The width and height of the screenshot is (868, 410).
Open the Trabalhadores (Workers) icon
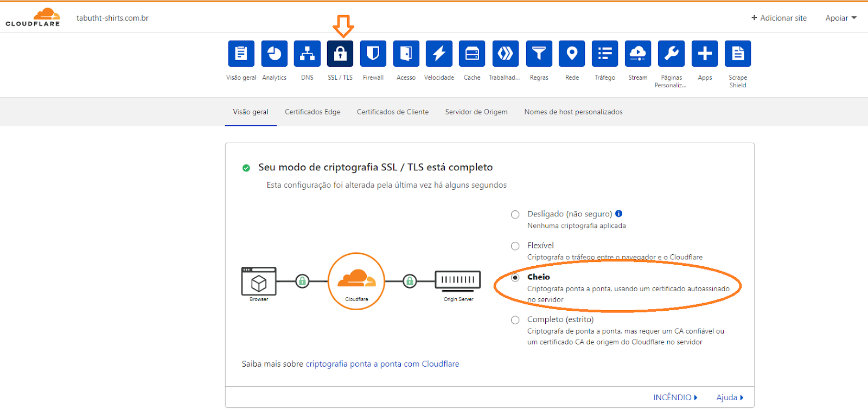(x=505, y=54)
